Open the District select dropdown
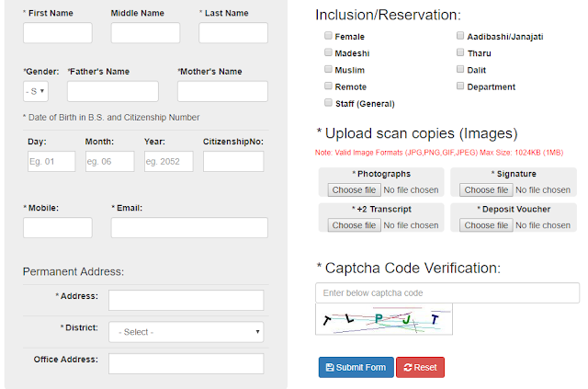588x389 pixels. click(x=186, y=332)
